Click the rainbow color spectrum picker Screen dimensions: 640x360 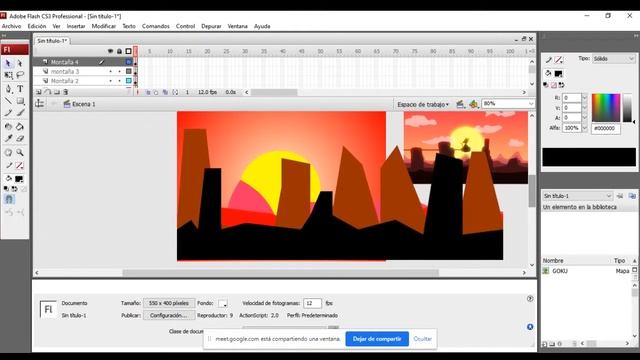[606, 108]
